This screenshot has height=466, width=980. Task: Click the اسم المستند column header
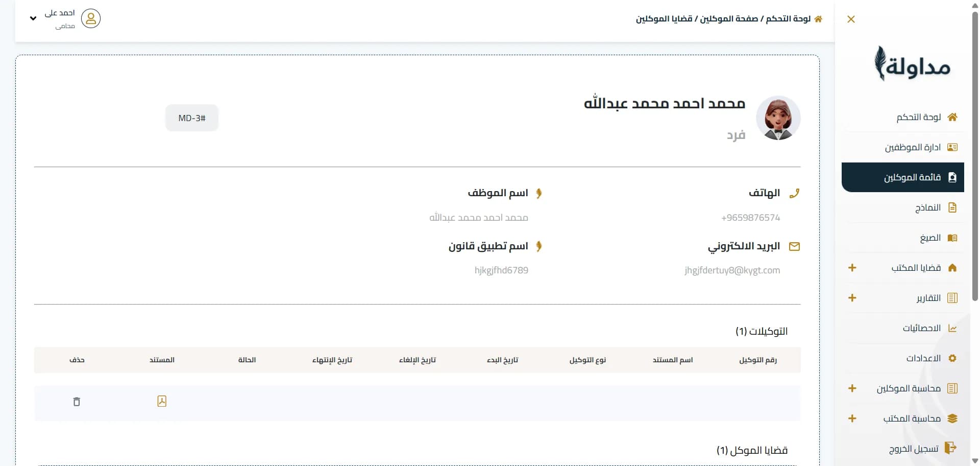673,360
